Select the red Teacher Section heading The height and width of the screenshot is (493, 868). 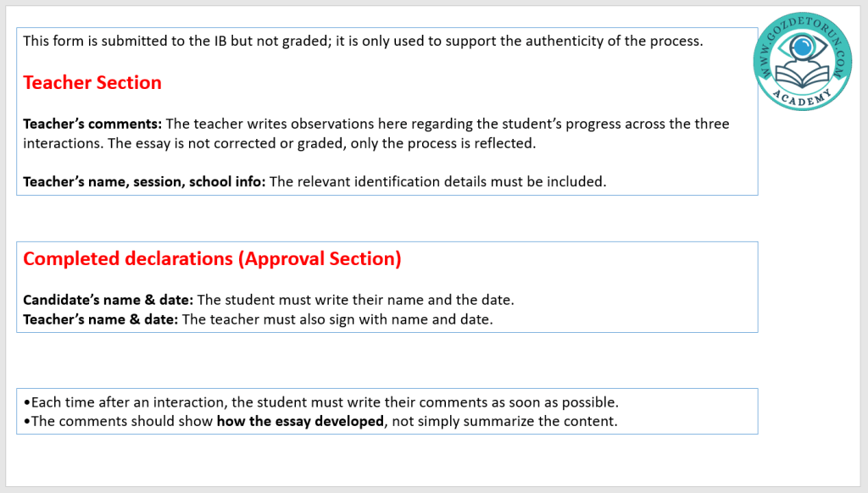tap(92, 82)
